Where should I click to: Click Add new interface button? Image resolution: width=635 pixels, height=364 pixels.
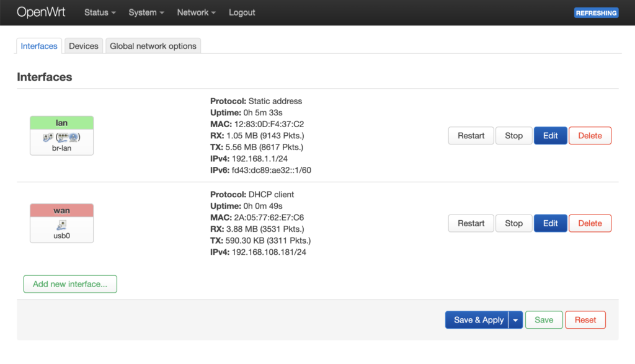[x=70, y=284]
